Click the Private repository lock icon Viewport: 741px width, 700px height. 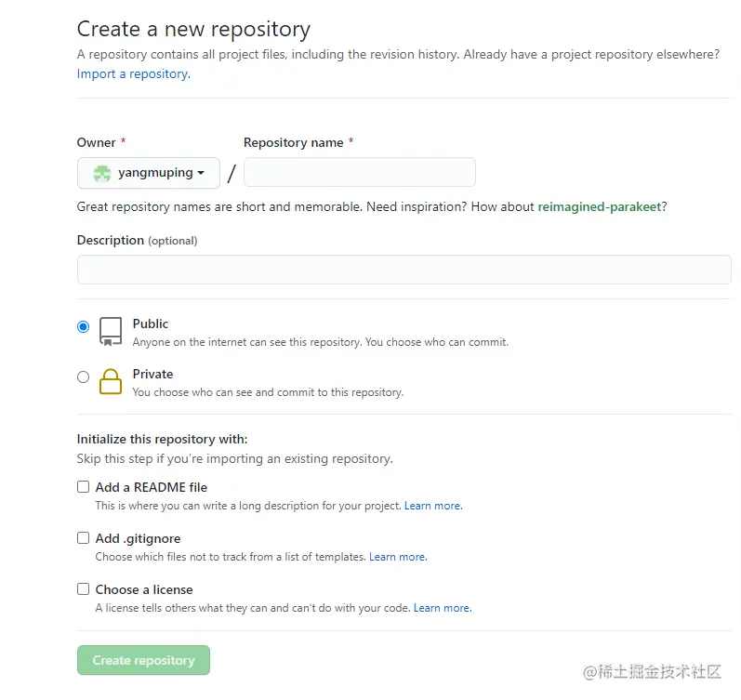111,381
